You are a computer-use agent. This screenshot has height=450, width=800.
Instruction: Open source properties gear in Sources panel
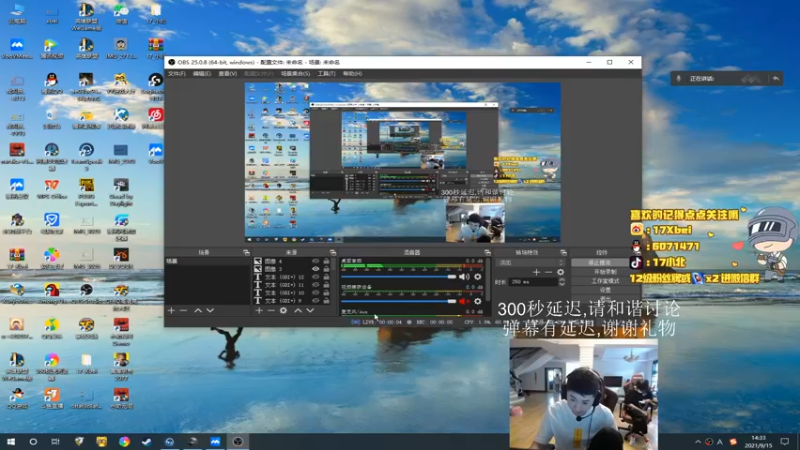(x=284, y=310)
